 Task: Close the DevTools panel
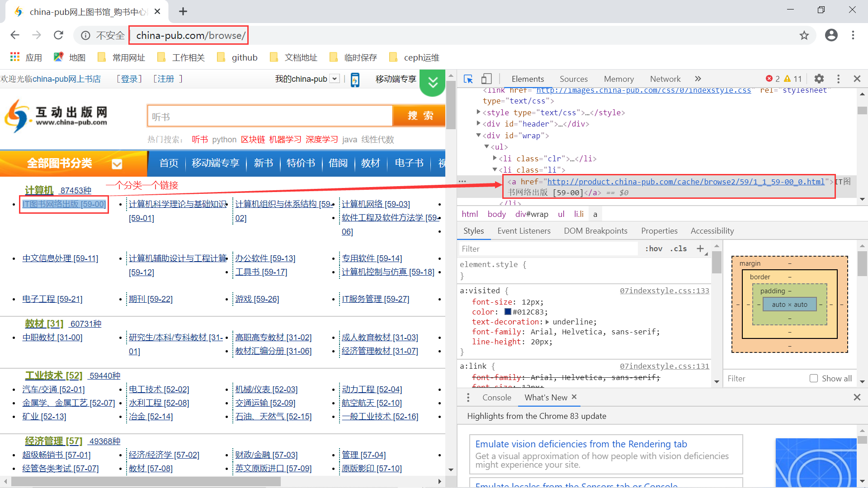pos(857,79)
